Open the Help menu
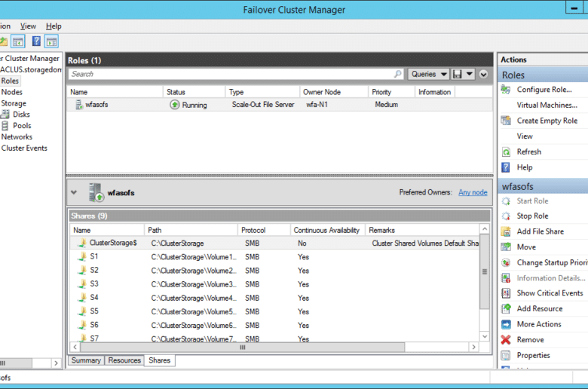Image resolution: width=588 pixels, height=389 pixels. pos(54,26)
